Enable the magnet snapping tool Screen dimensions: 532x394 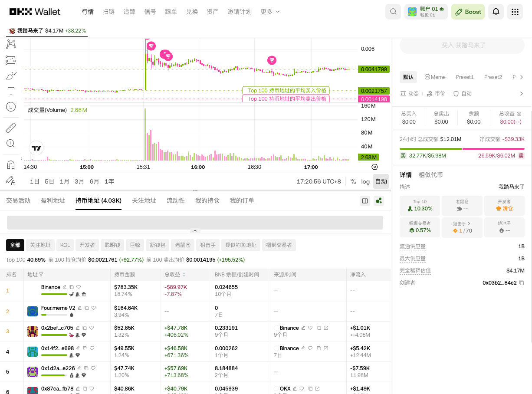click(x=11, y=164)
